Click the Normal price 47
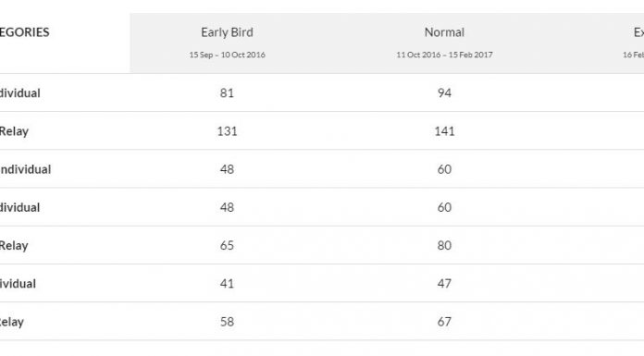Image resolution: width=644 pixels, height=356 pixels. pyautogui.click(x=444, y=283)
